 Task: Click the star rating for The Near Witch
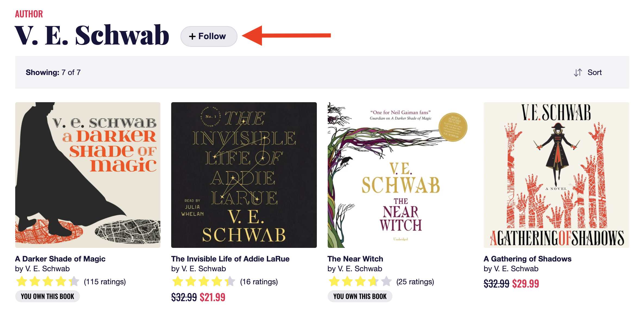[360, 282]
